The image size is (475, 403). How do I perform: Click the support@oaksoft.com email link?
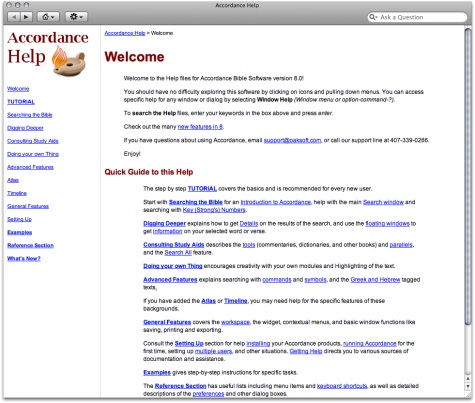(x=292, y=140)
